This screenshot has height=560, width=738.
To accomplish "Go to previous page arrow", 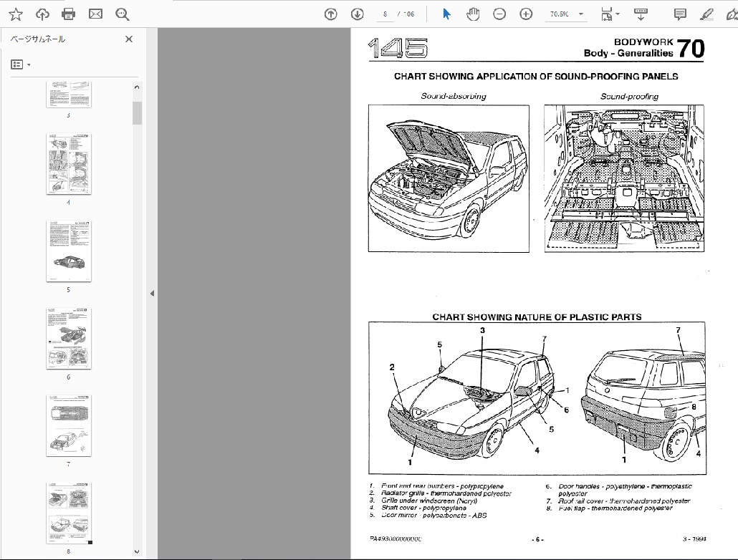I will tap(331, 14).
